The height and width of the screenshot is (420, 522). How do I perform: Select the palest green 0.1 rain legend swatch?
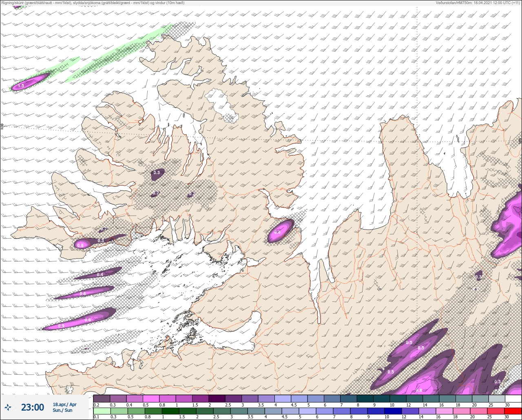point(102,411)
